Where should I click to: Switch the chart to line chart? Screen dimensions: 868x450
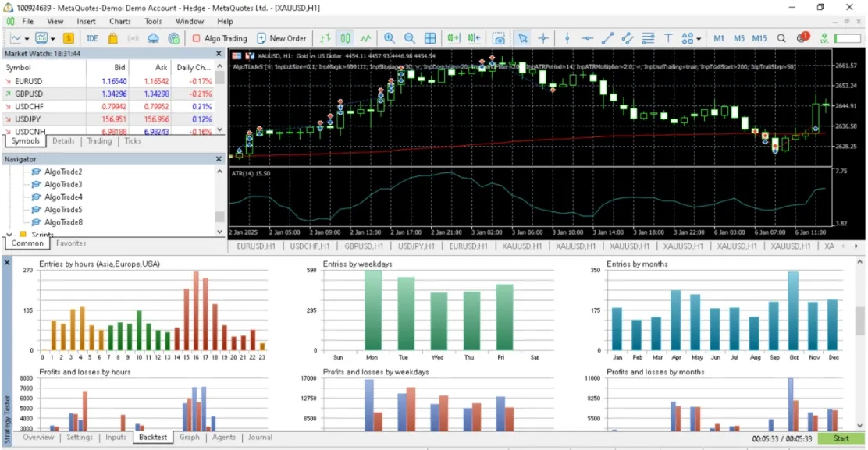pyautogui.click(x=365, y=38)
